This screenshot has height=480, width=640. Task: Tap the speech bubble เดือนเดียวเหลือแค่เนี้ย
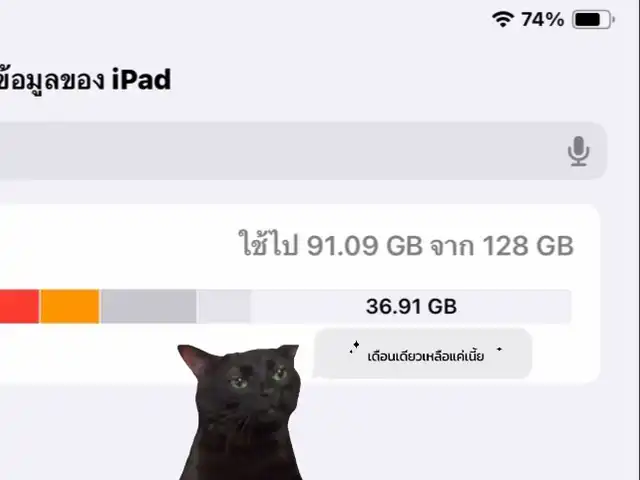423,353
